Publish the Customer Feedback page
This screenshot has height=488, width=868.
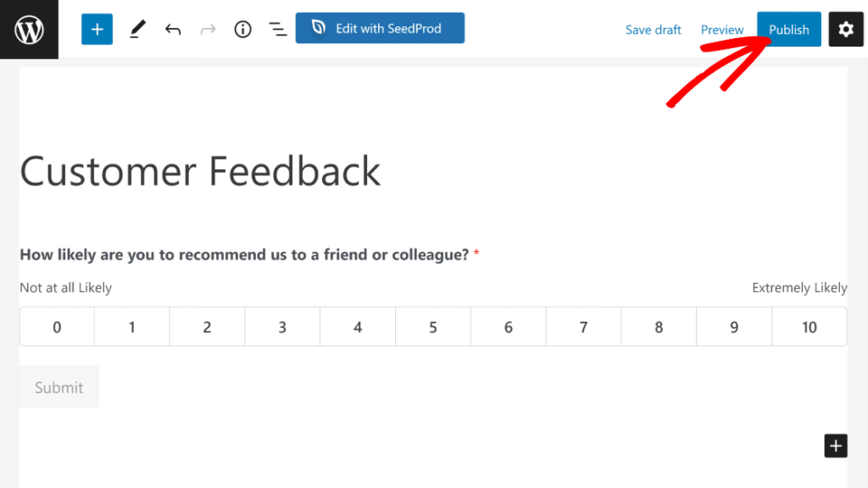[x=788, y=29]
